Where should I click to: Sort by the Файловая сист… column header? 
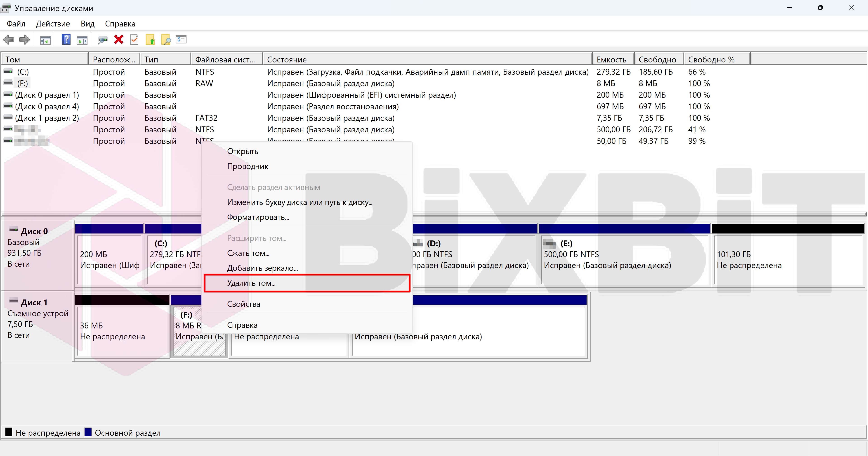[x=227, y=59]
